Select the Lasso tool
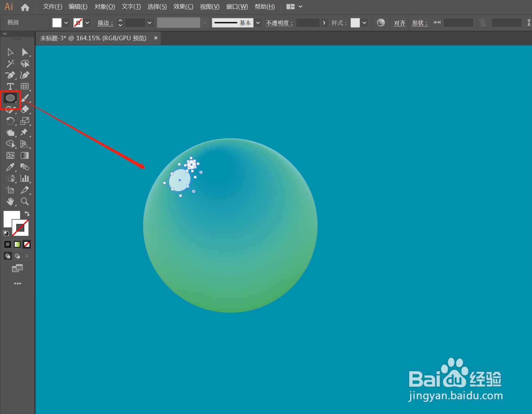The image size is (532, 414). (x=25, y=63)
